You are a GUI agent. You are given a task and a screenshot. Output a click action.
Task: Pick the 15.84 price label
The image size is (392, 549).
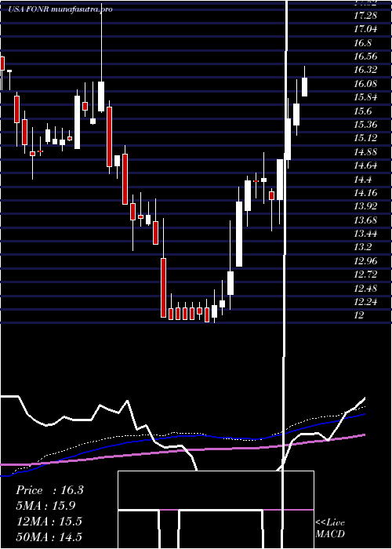tap(365, 97)
